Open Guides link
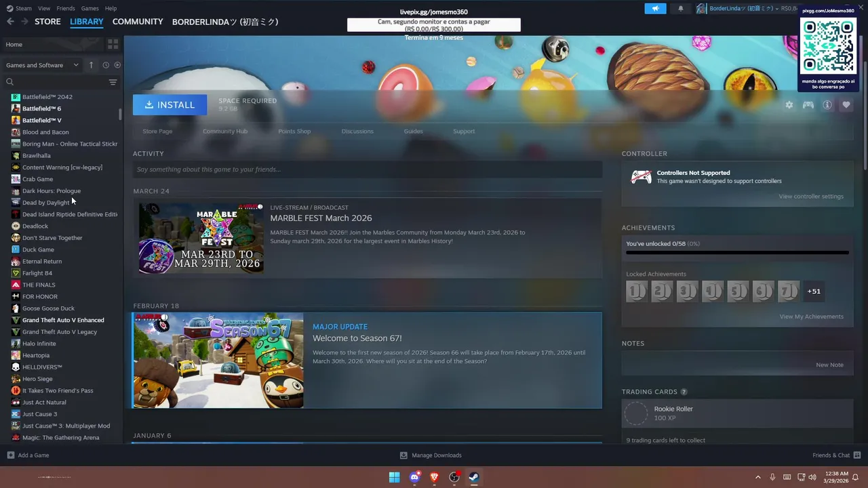868x488 pixels. pos(413,131)
